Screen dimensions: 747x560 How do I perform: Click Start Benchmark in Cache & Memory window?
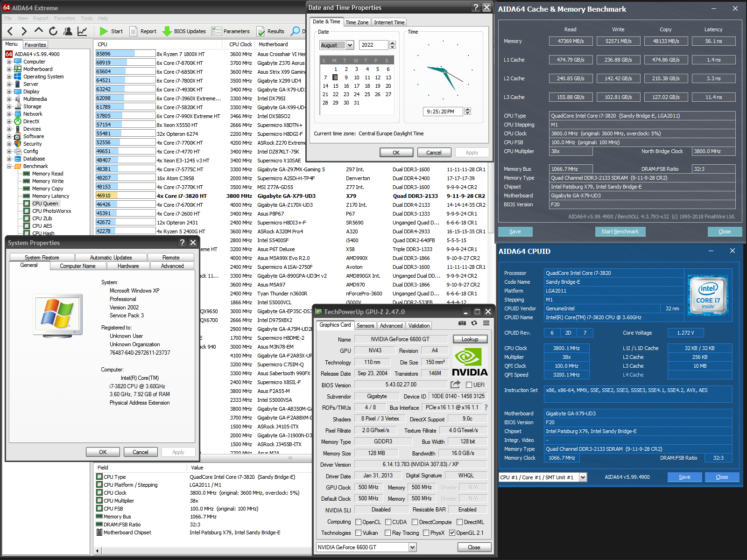coord(620,231)
